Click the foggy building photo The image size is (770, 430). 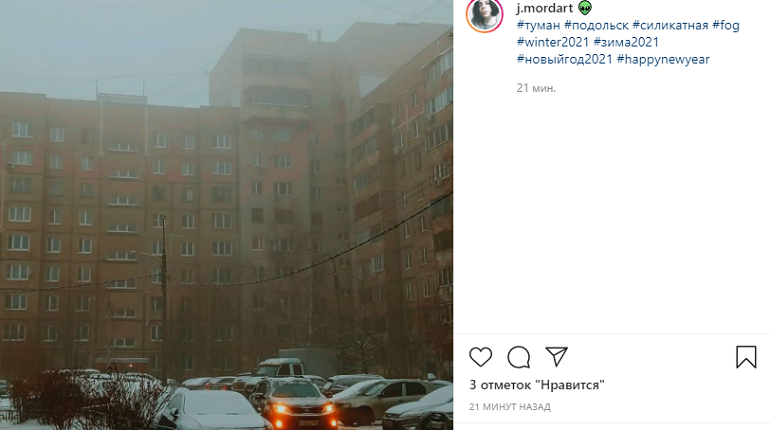[x=226, y=215]
